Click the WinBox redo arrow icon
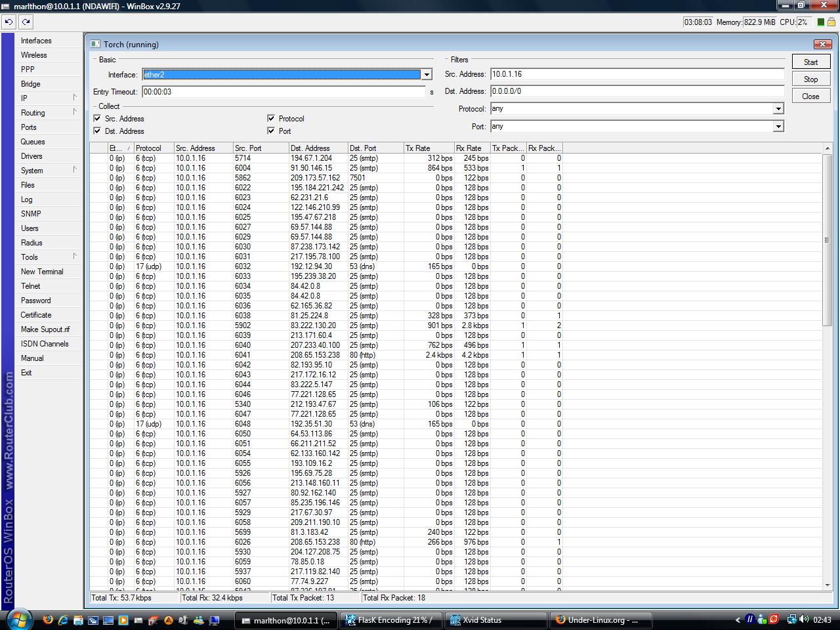The width and height of the screenshot is (840, 630). tap(26, 22)
